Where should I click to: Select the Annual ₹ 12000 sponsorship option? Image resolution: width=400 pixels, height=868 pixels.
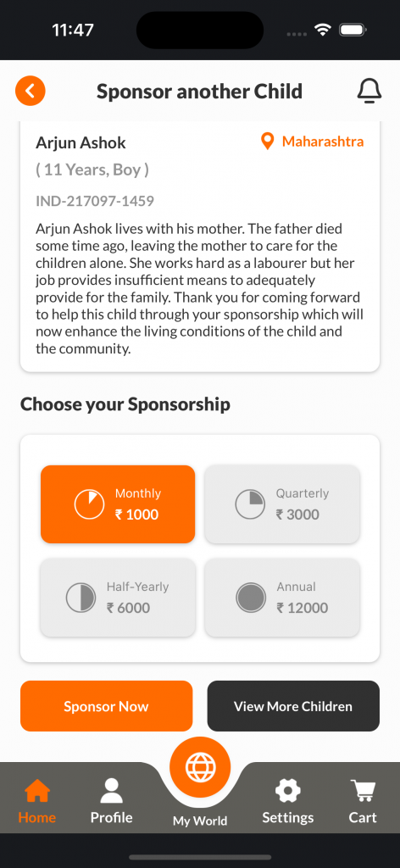282,598
